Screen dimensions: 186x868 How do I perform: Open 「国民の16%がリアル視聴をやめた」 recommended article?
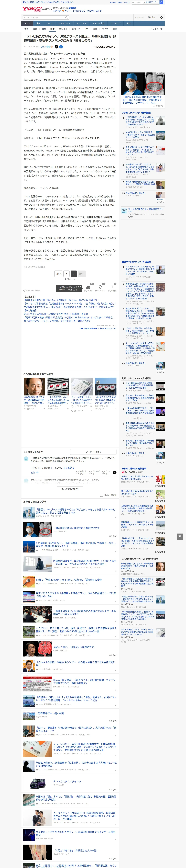(76, 511)
